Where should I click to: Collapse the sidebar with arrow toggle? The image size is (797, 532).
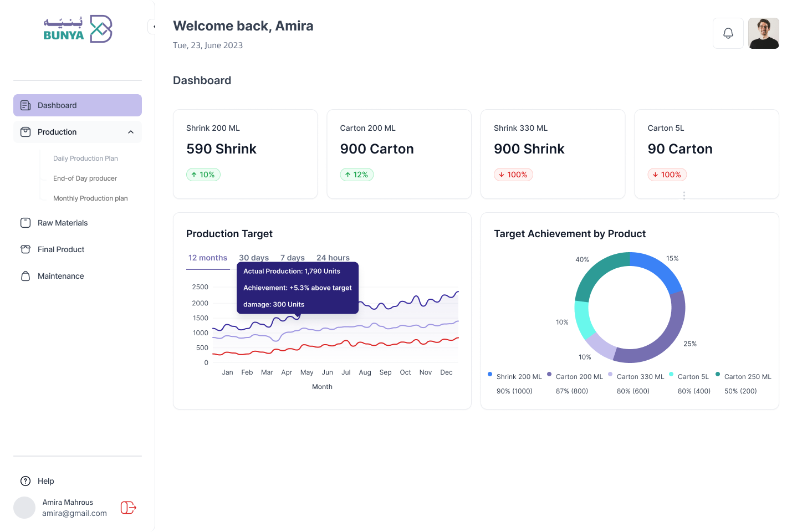coord(153,27)
